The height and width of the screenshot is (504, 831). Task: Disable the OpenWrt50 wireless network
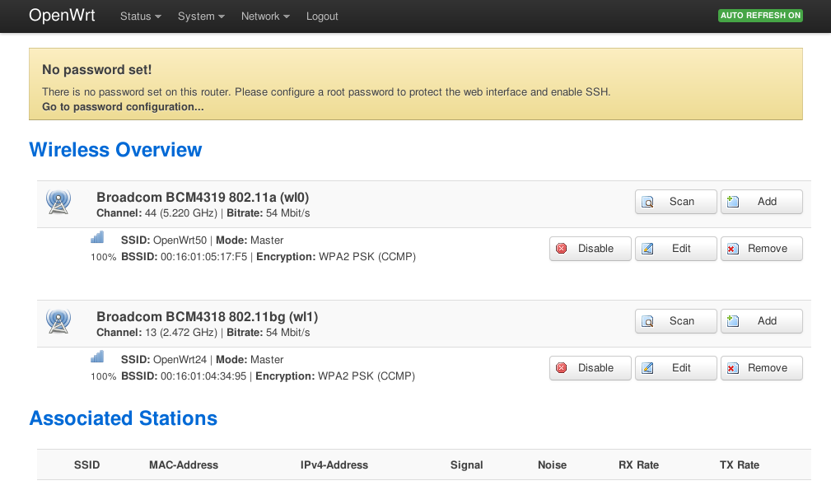pos(590,249)
